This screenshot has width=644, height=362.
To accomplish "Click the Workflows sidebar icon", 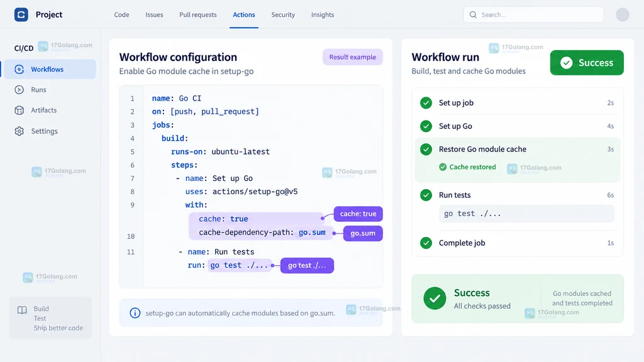I will (19, 69).
